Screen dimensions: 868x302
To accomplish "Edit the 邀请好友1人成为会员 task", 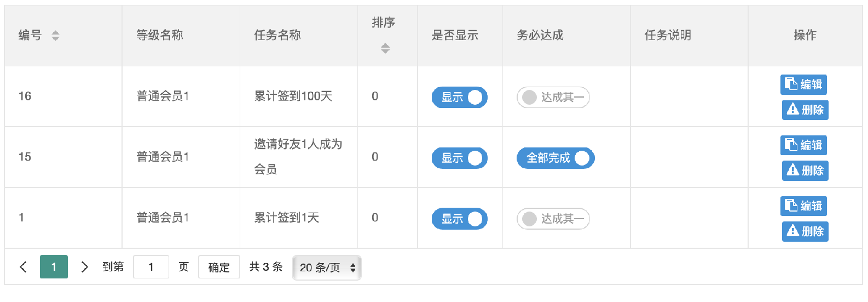I will coord(803,145).
